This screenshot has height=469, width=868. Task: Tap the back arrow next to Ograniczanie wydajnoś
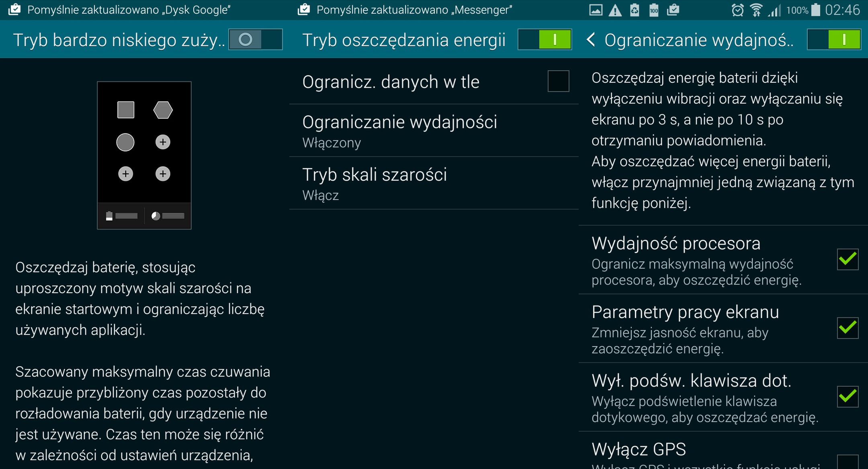pos(592,40)
